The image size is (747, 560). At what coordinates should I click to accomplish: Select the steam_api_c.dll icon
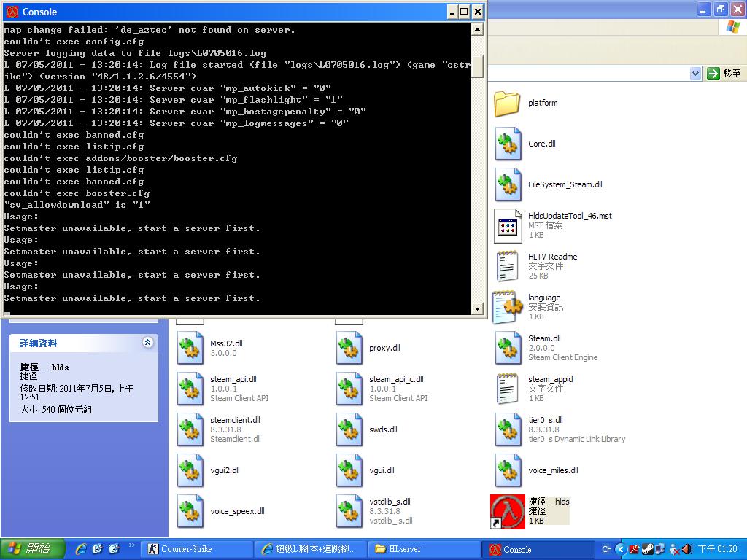tap(349, 389)
